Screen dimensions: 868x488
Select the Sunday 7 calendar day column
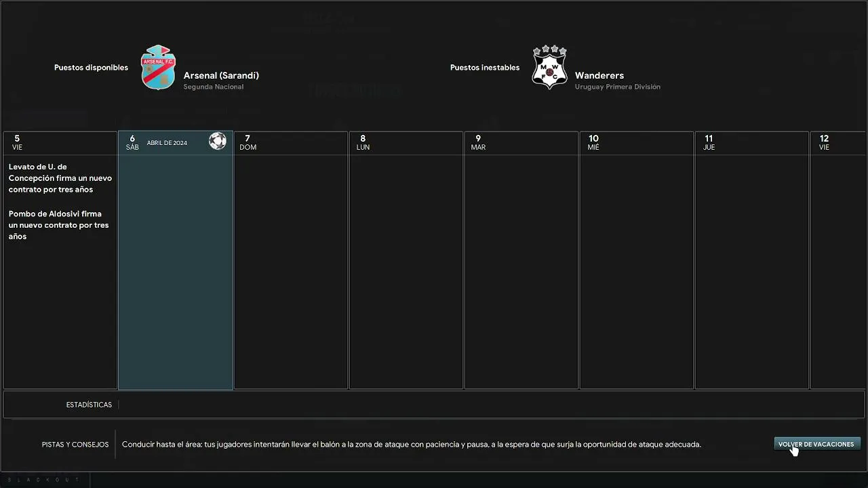point(291,260)
